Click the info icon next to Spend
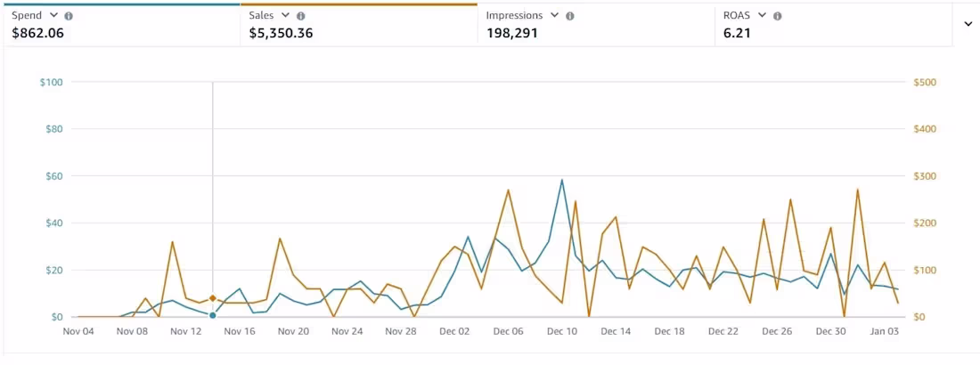Viewport: 980px width, 365px height. click(x=69, y=16)
